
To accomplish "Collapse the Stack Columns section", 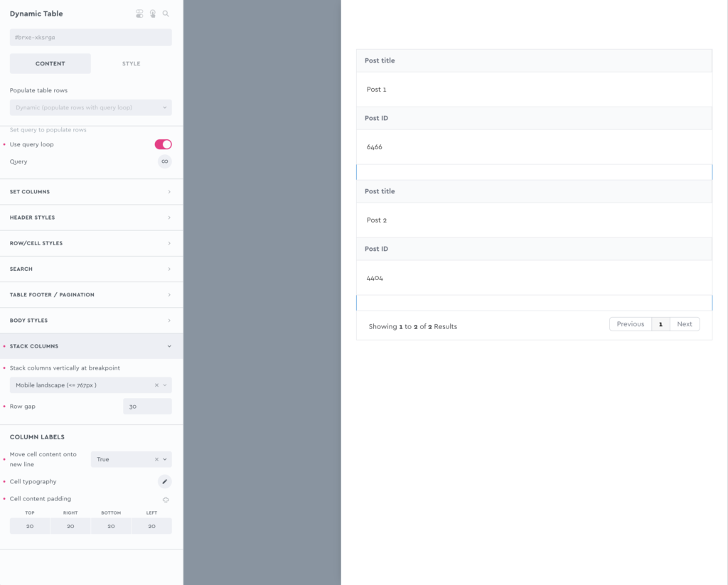I will (x=90, y=346).
